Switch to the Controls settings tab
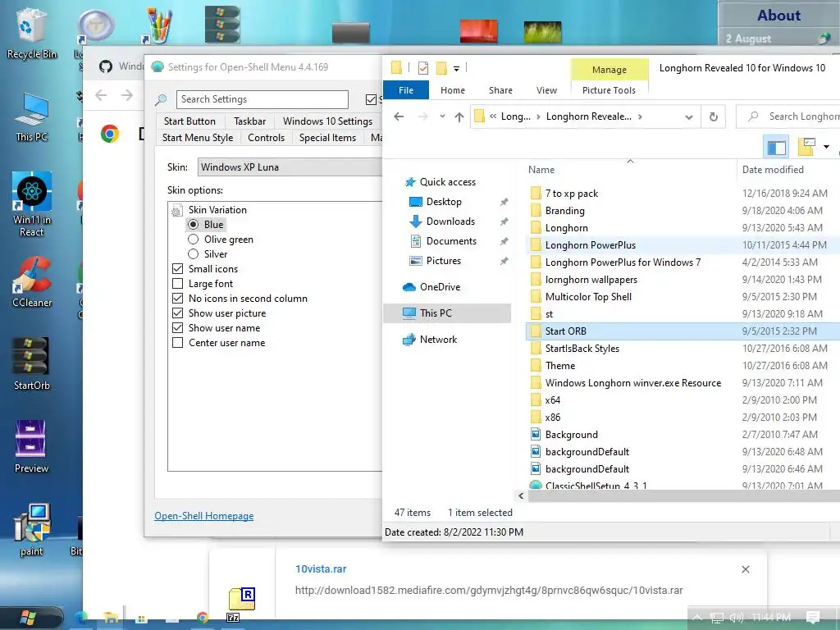Image resolution: width=840 pixels, height=630 pixels. point(266,138)
